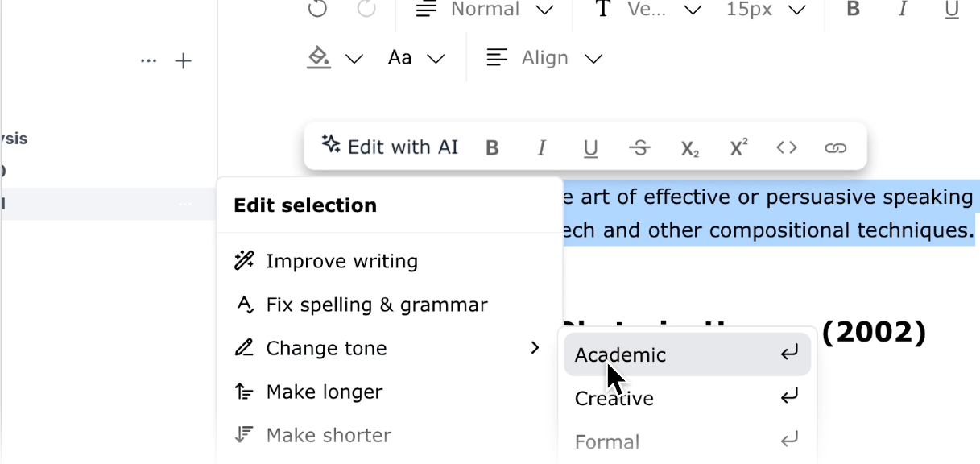Open the sidebar three-dots options menu

[148, 61]
